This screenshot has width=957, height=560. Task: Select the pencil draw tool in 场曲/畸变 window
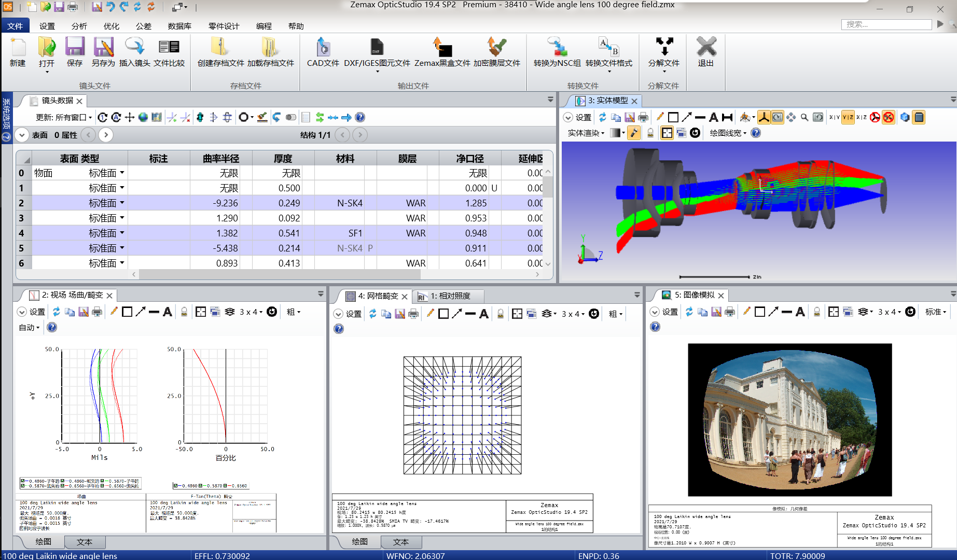click(x=114, y=312)
